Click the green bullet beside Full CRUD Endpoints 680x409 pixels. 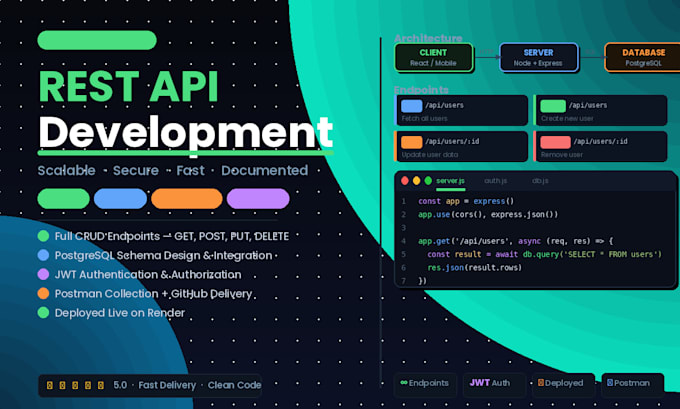[x=43, y=236]
